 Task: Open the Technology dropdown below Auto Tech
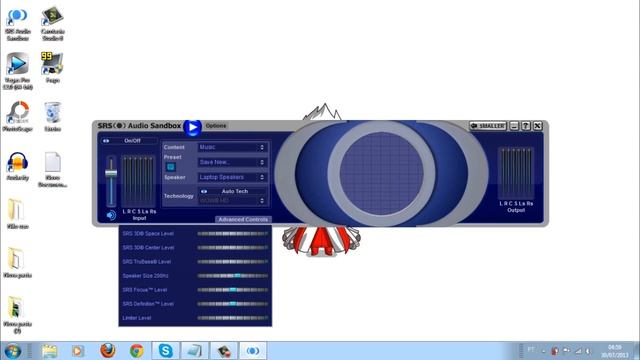pos(233,200)
